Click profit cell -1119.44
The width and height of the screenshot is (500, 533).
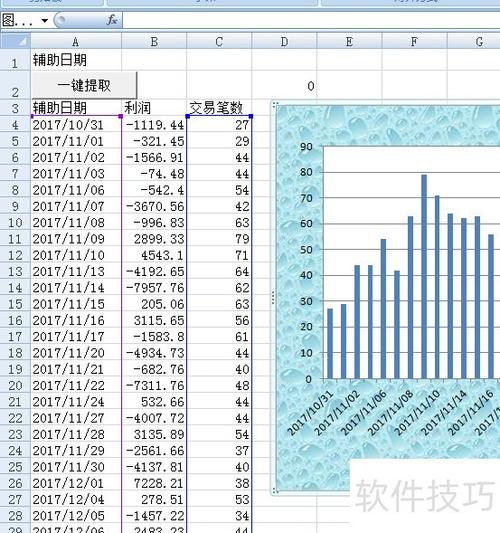[154, 125]
